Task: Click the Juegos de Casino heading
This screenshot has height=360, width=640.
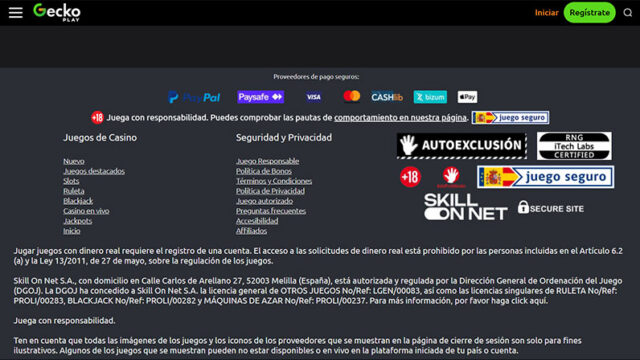Action: [x=100, y=138]
